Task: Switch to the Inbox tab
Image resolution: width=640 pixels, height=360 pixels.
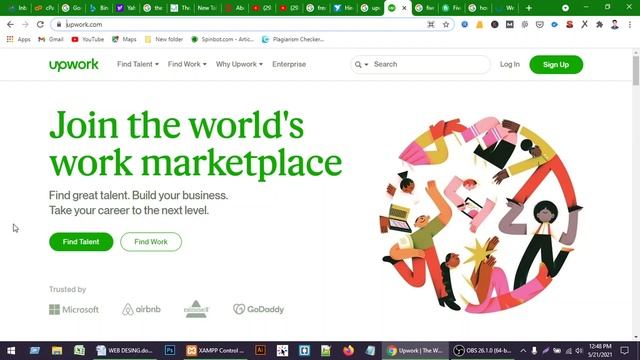Action: click(x=18, y=8)
